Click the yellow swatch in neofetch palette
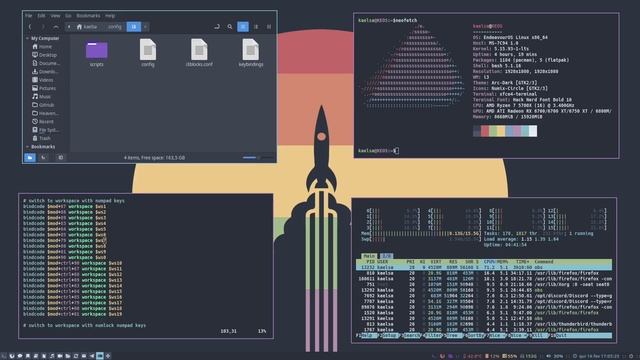This screenshot has height=360, width=640. click(501, 131)
